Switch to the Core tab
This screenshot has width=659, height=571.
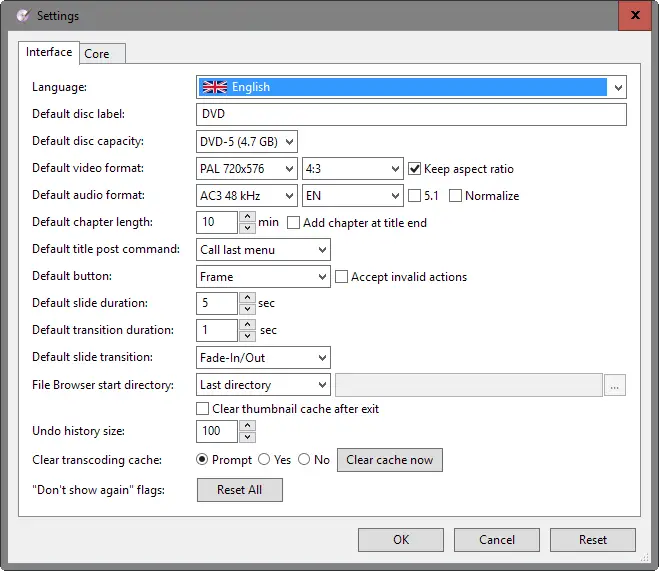[102, 54]
